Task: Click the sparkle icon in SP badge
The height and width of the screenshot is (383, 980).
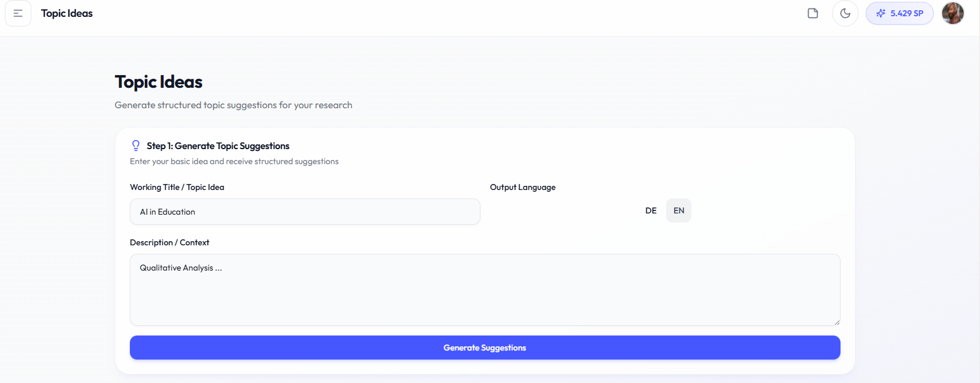Action: point(881,13)
